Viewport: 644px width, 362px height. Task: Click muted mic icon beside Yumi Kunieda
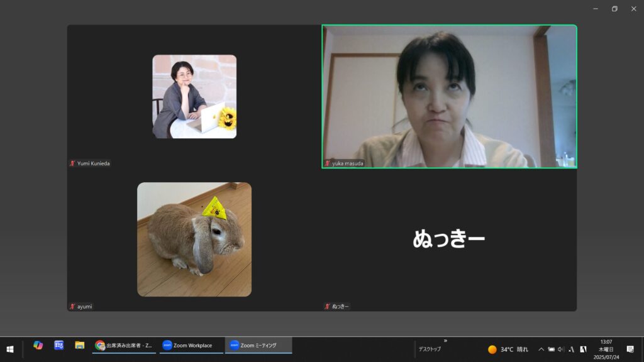pyautogui.click(x=72, y=163)
